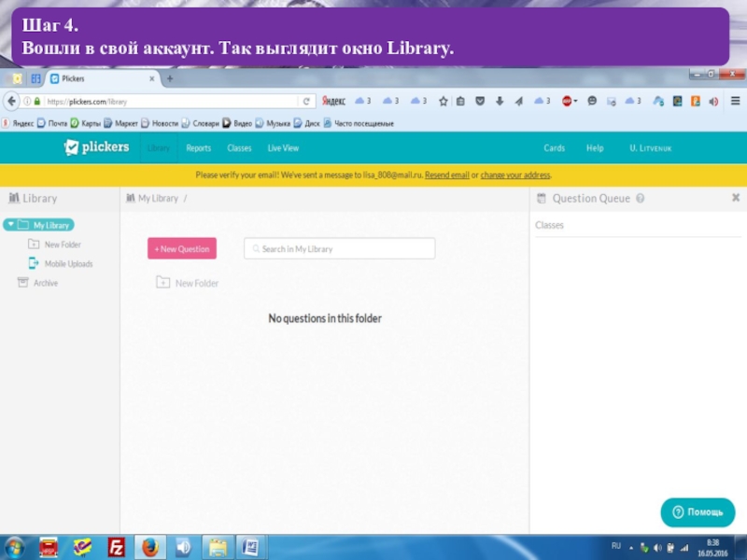
Task: Open the Firefox hamburger menu
Action: [735, 101]
